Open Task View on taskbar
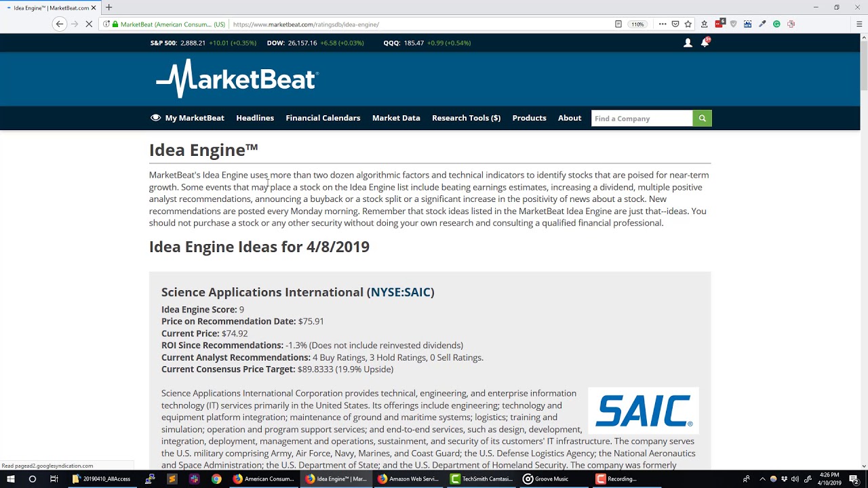This screenshot has width=868, height=488. click(x=54, y=479)
